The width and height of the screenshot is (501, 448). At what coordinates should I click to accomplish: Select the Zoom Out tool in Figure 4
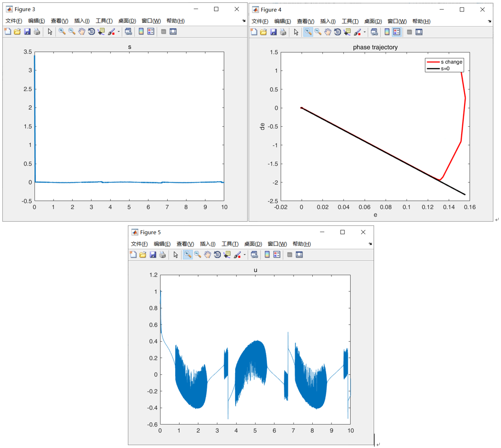(318, 32)
